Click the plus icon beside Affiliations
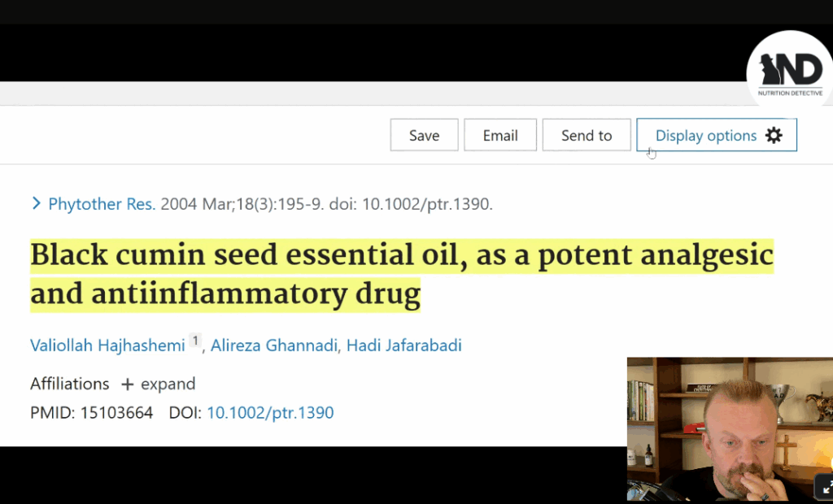 click(x=127, y=385)
